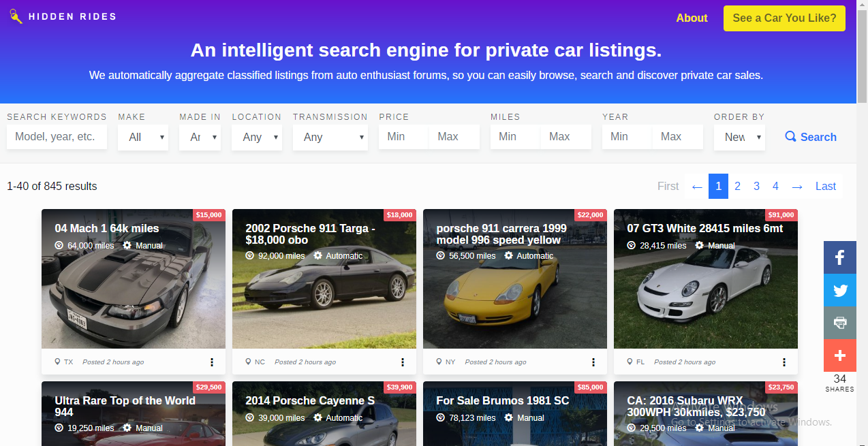This screenshot has height=446, width=868.
Task: Open the 04 Mach 1 64k miles listing title
Action: [107, 229]
